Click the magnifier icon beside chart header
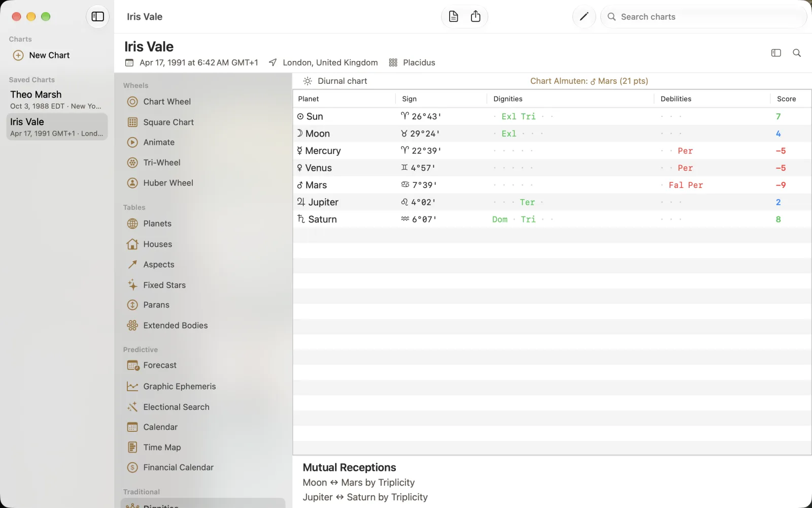812x508 pixels. pos(797,53)
